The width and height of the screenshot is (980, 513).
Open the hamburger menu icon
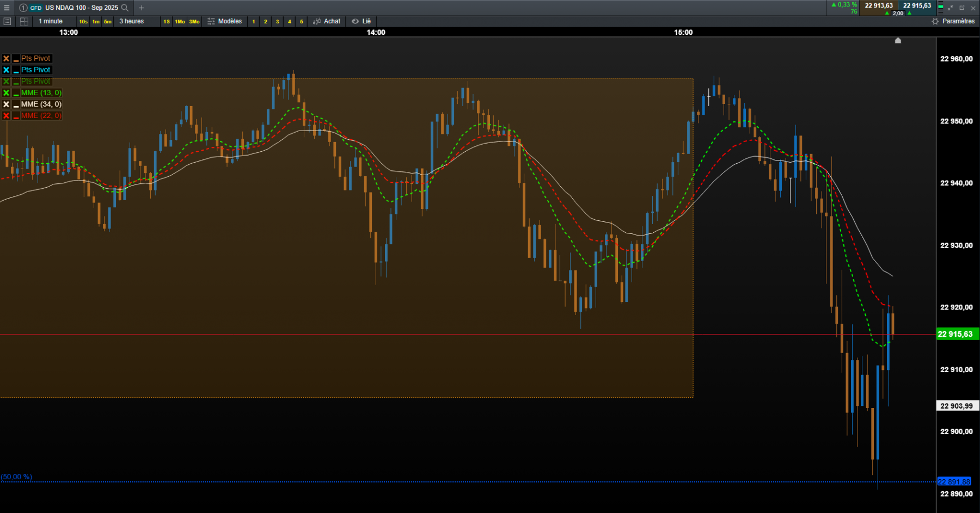(x=7, y=8)
